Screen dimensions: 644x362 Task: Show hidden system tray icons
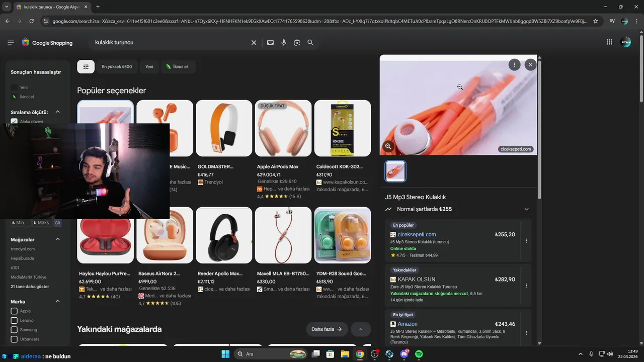point(580,354)
